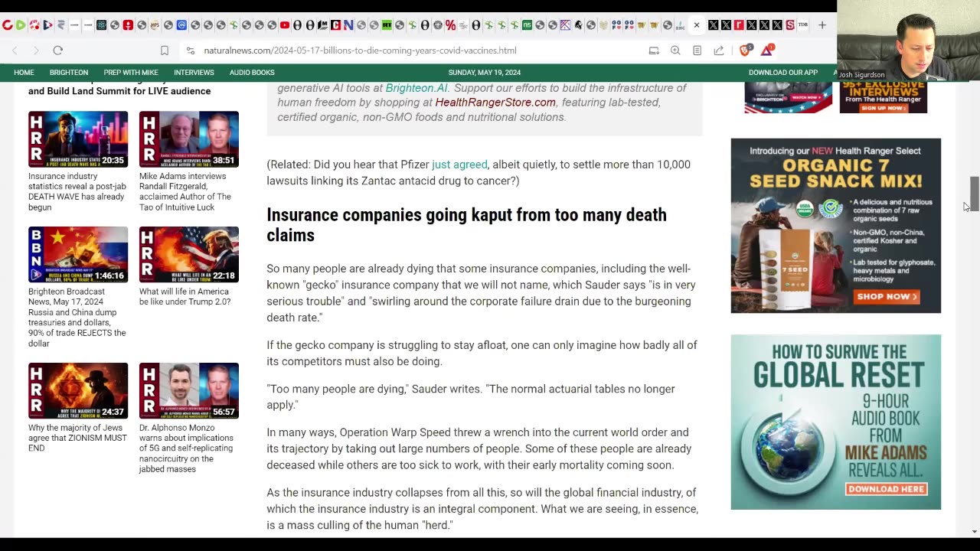The width and height of the screenshot is (980, 551).
Task: Open site settings icon beside the URL
Action: pos(190,51)
